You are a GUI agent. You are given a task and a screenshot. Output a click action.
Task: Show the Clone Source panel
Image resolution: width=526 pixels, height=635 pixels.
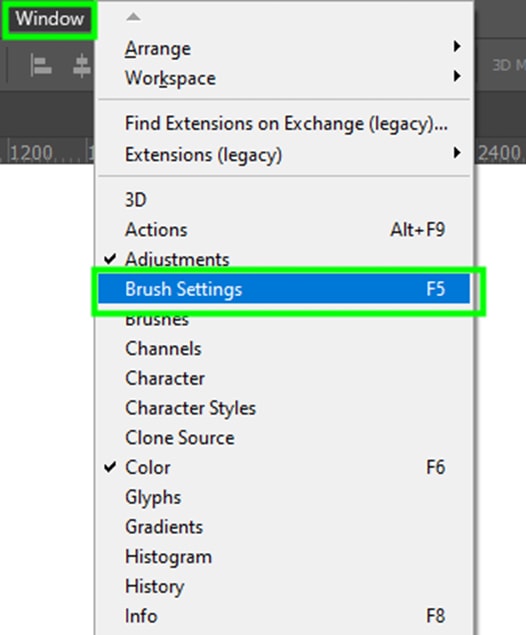point(284,438)
